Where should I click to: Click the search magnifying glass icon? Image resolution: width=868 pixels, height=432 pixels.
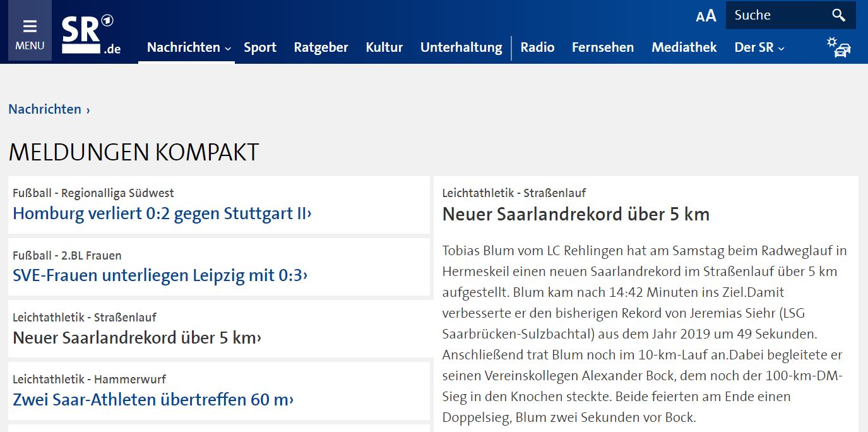(838, 15)
